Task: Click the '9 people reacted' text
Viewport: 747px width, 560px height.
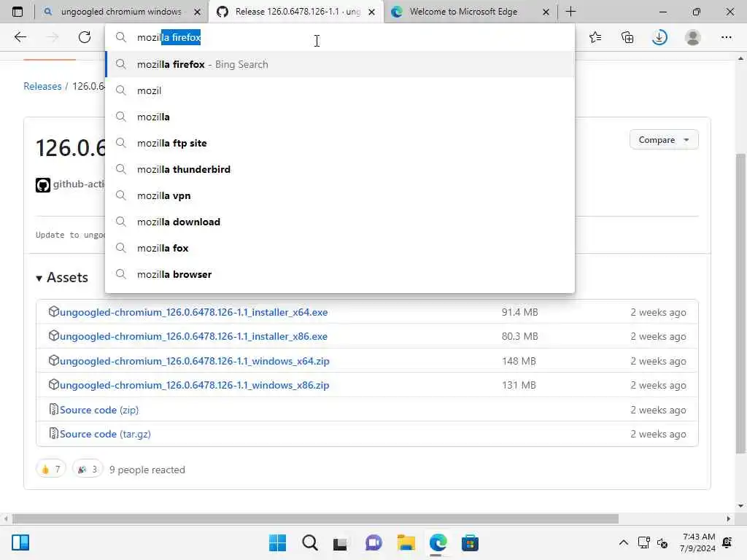Action: 147,470
